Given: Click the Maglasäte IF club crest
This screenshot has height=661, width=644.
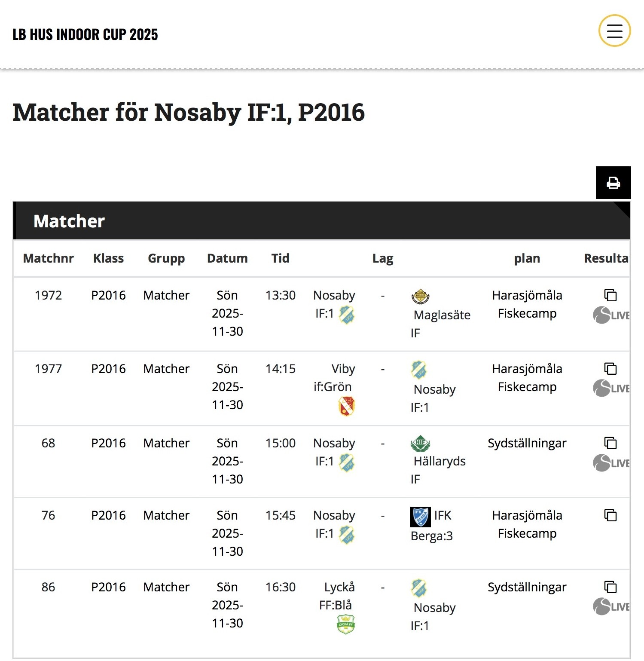Looking at the screenshot, I should (x=420, y=296).
